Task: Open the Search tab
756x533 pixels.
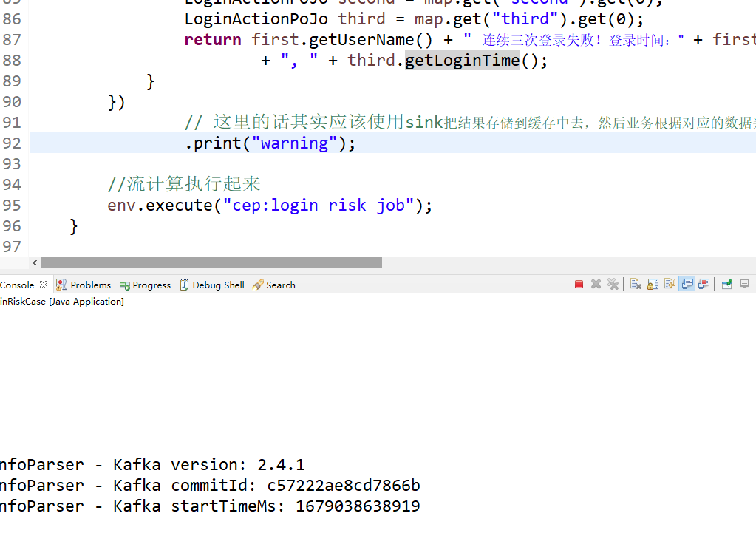Action: 274,285
